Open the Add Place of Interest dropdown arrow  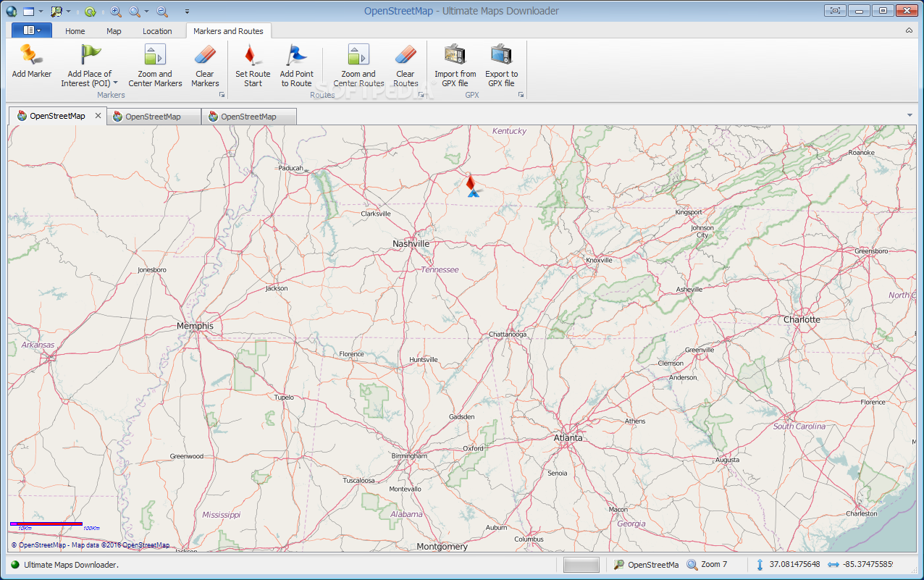coord(115,83)
